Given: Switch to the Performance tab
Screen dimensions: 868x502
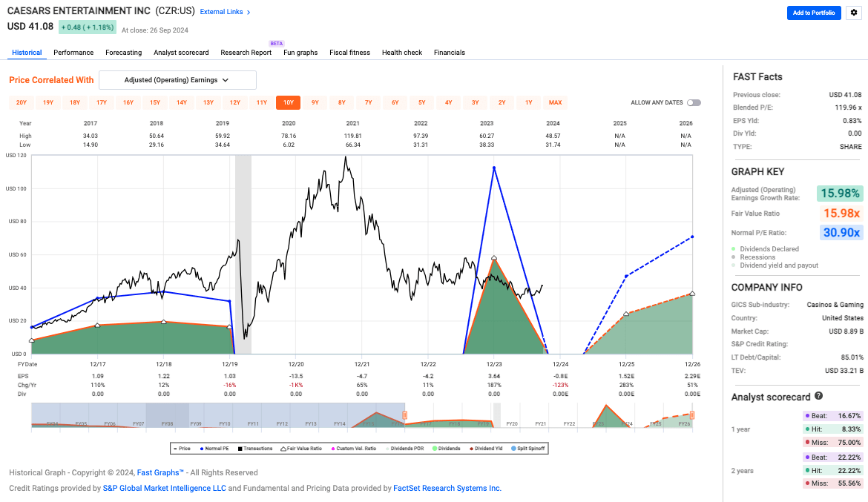Looking at the screenshot, I should [73, 53].
